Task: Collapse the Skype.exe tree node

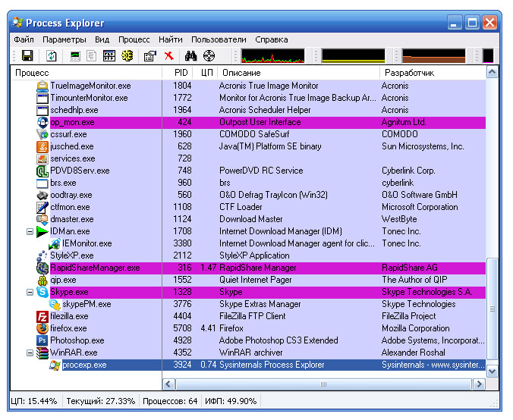Action: tap(30, 292)
